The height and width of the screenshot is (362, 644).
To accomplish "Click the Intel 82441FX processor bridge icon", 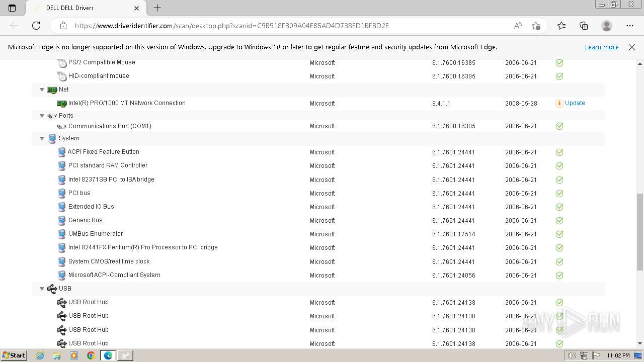I will (x=62, y=248).
